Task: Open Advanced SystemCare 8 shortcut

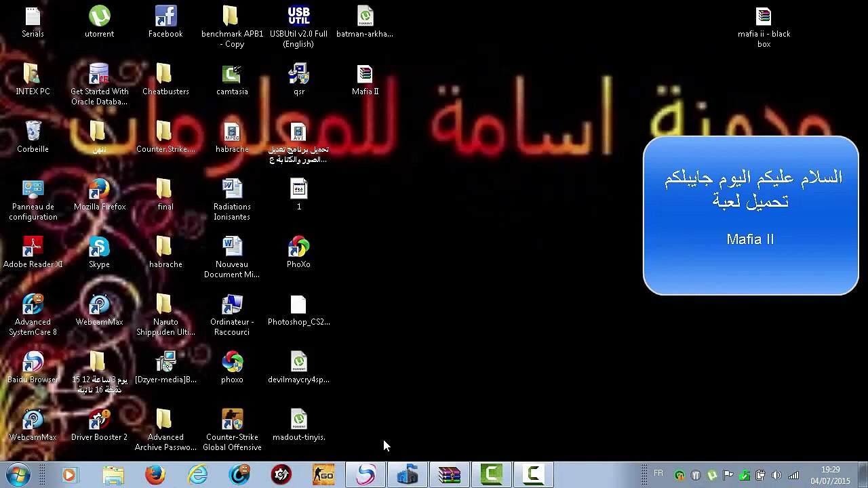Action: [x=33, y=315]
